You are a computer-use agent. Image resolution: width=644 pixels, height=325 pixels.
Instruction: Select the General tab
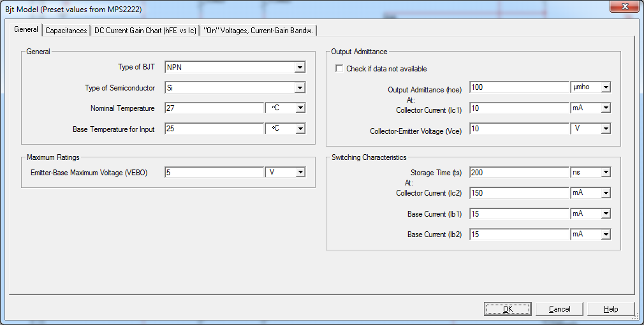26,29
